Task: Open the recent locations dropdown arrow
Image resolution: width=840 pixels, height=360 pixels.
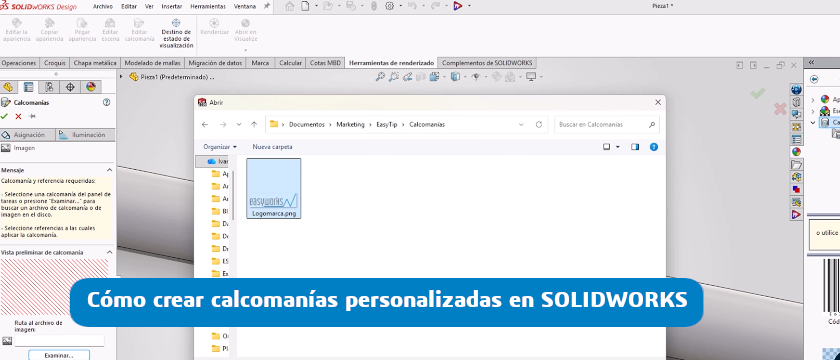Action: coord(239,124)
